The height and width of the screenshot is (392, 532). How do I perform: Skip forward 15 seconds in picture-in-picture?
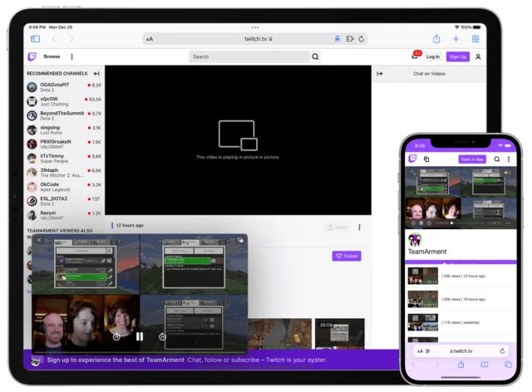(163, 336)
